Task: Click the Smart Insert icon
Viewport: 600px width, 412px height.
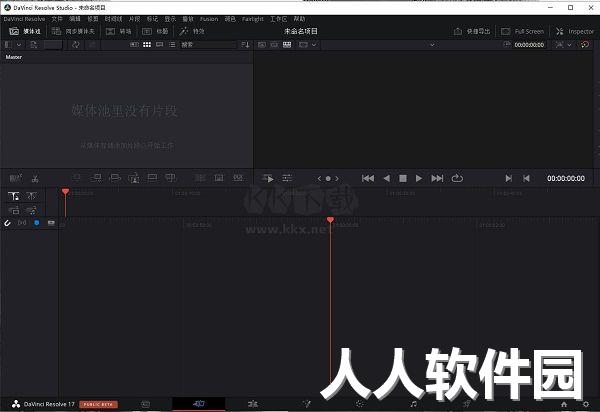Action: coord(77,178)
